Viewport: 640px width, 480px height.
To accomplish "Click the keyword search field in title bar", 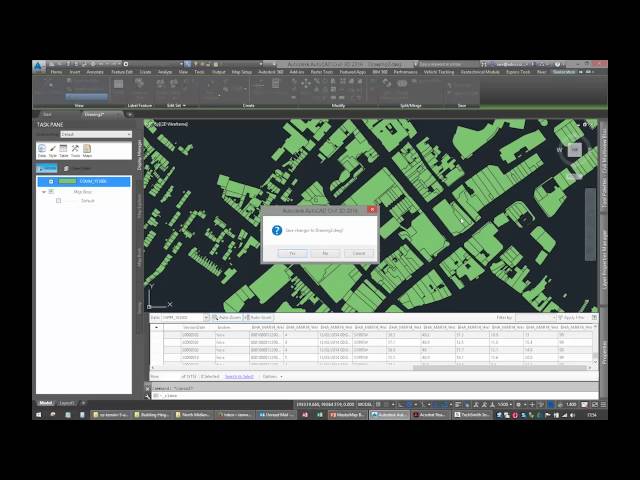I will [448, 64].
